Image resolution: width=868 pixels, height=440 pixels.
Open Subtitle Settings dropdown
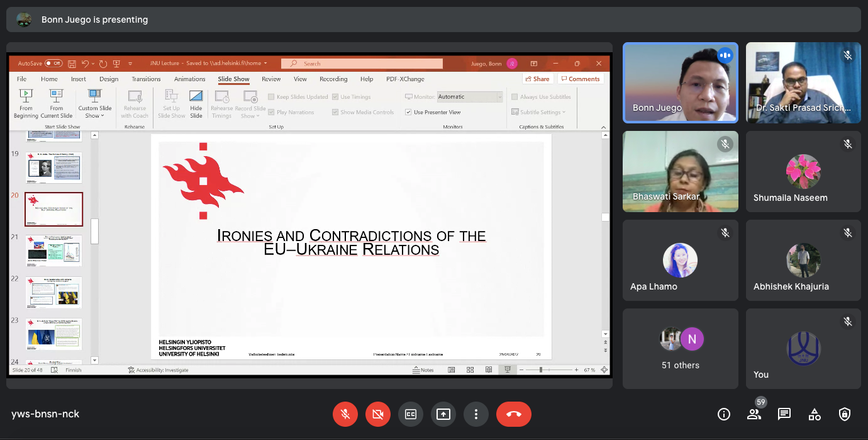click(x=542, y=112)
